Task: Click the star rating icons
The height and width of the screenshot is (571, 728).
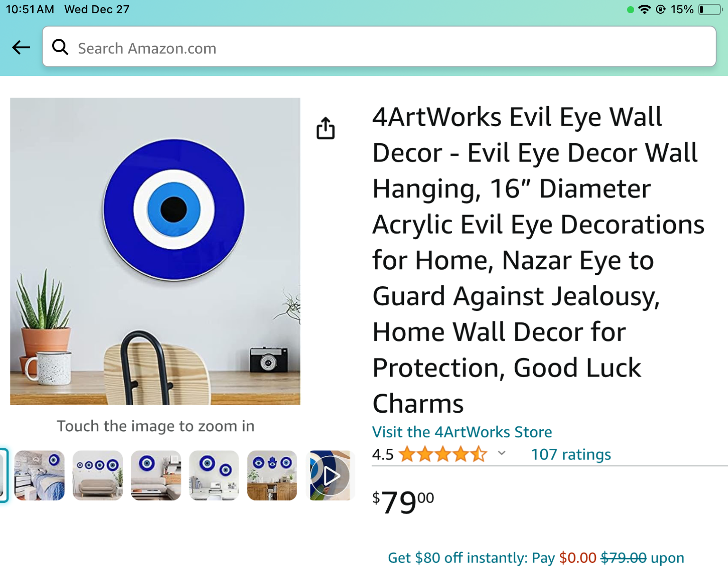Action: point(443,454)
